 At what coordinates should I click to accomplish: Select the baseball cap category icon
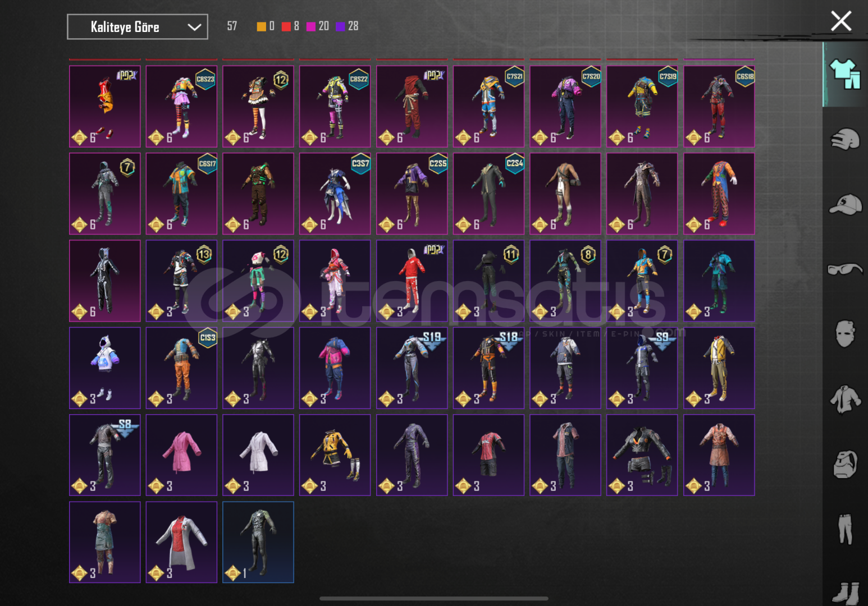click(x=845, y=204)
